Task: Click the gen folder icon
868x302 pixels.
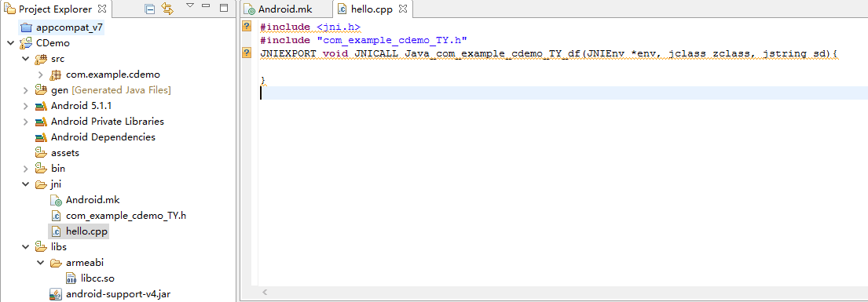Action: click(x=41, y=89)
